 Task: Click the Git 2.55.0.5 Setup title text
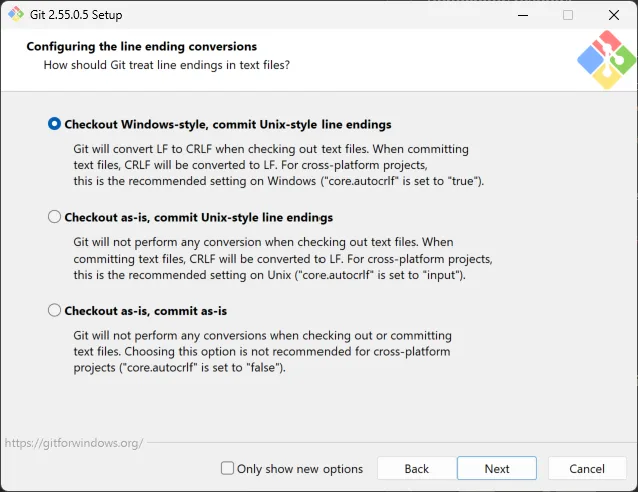[x=76, y=15]
